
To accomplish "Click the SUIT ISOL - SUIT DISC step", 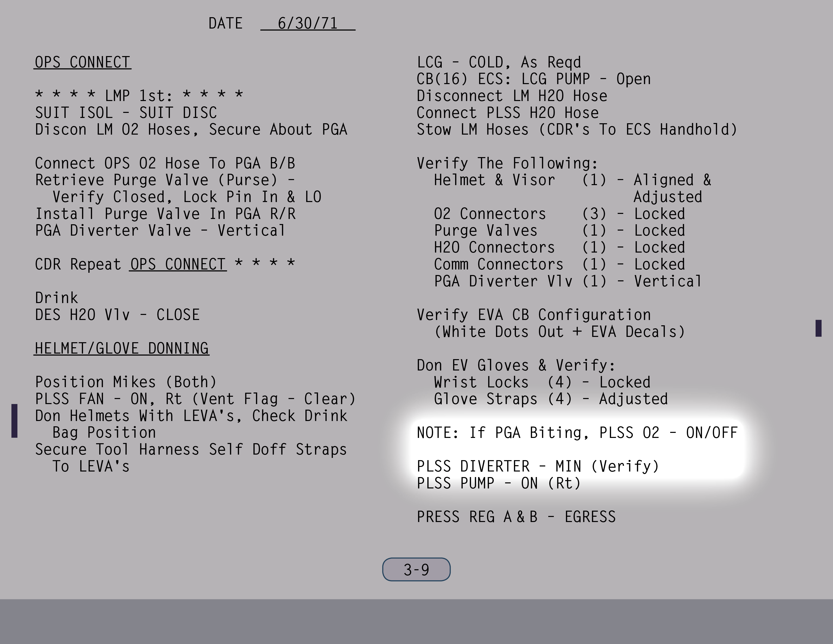I will (x=126, y=113).
